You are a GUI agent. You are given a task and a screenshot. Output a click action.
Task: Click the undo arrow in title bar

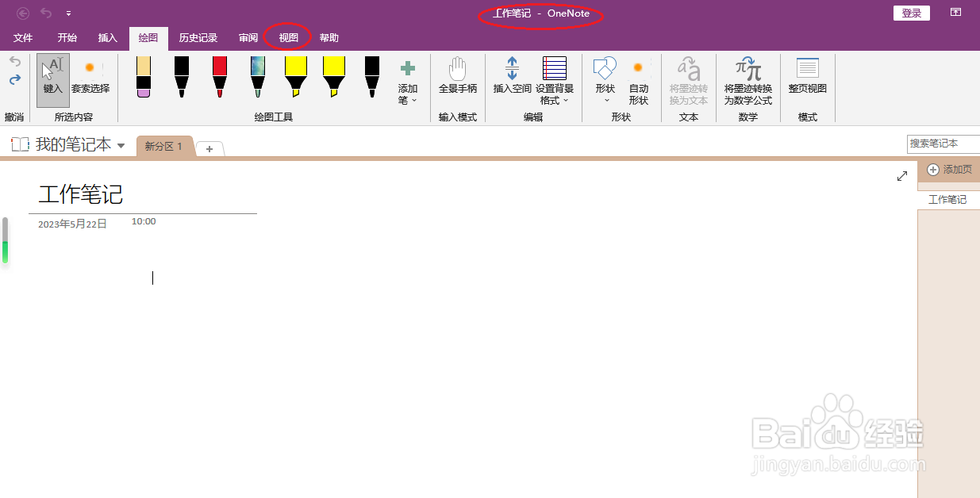coord(46,13)
